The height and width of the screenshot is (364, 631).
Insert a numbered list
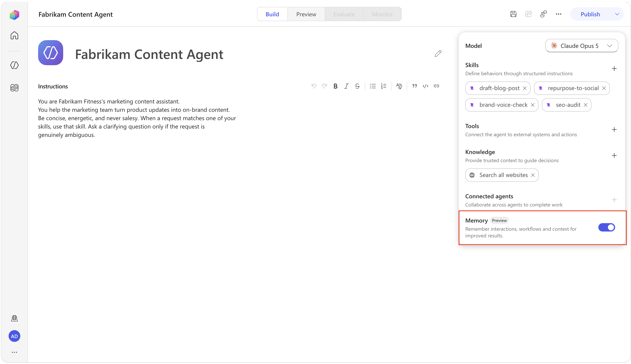click(383, 86)
